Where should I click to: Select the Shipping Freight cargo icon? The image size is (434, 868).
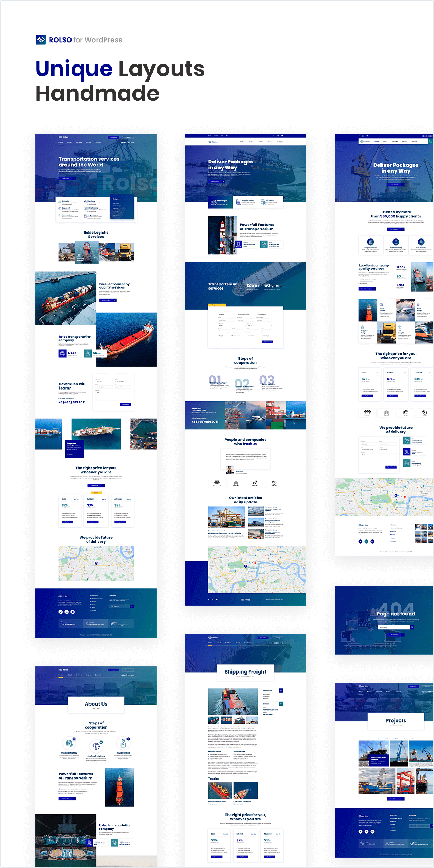[238, 202]
